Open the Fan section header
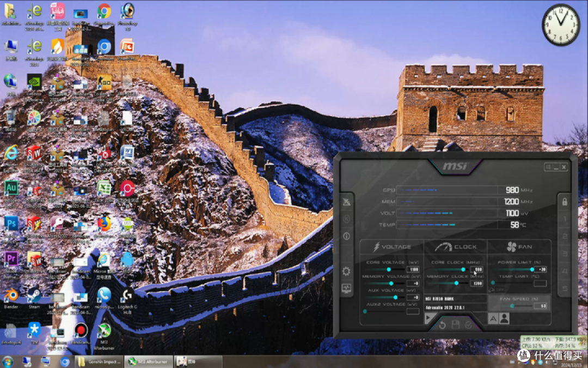588x368 pixels. click(519, 247)
